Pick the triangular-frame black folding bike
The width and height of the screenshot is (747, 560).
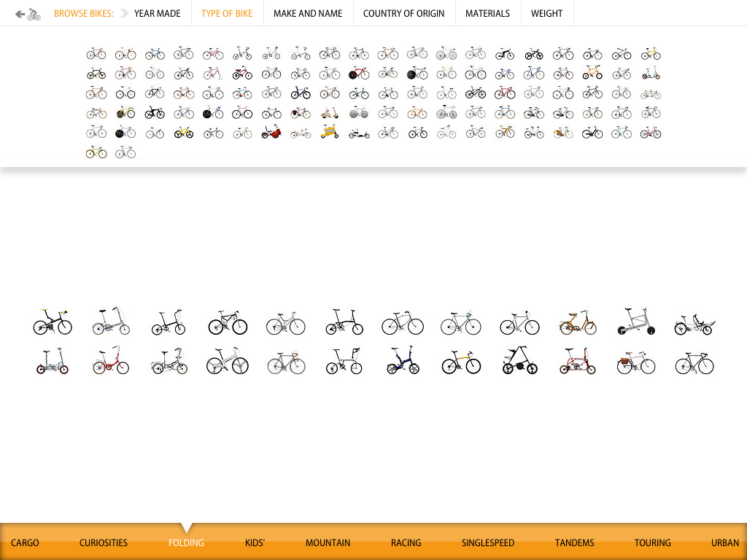point(519,361)
